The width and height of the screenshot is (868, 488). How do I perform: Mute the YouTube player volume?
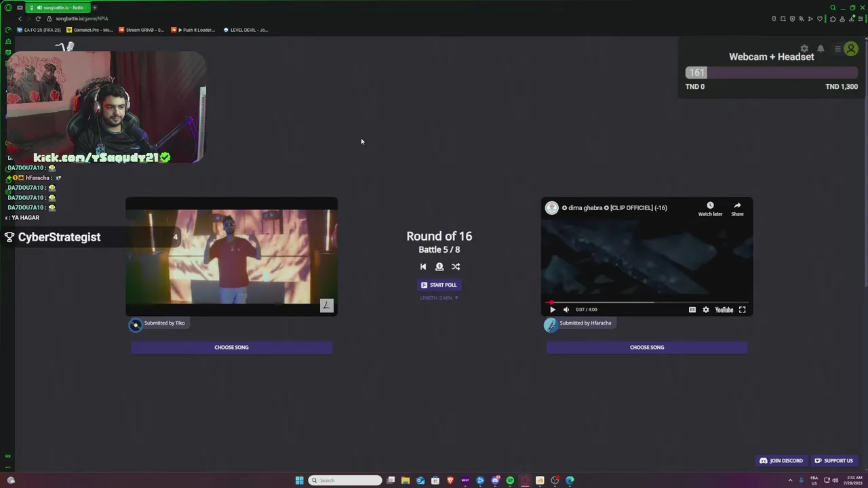coord(566,310)
